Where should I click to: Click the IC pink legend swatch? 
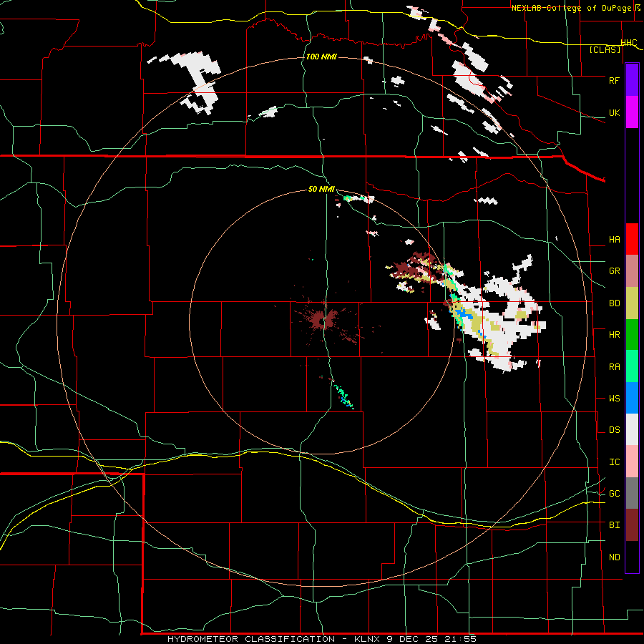(x=632, y=462)
